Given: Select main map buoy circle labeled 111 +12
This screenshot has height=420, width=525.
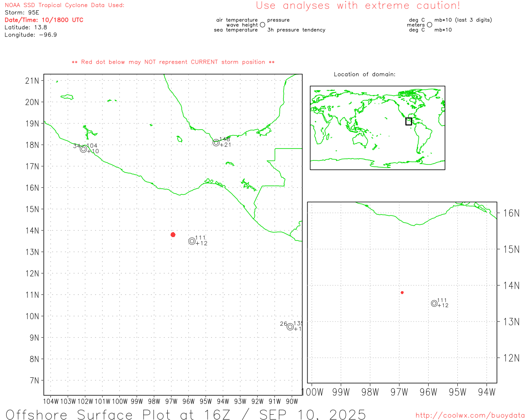Looking at the screenshot, I should [192, 241].
